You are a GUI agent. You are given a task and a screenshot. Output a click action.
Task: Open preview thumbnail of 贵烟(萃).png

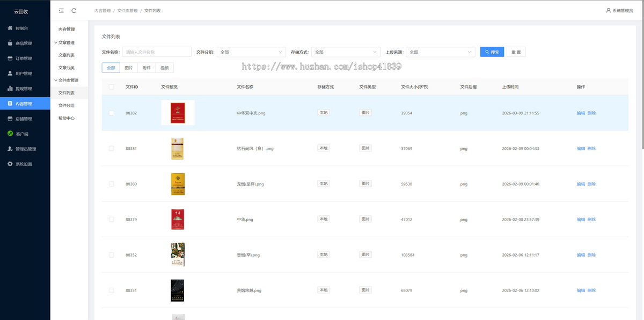click(x=178, y=254)
